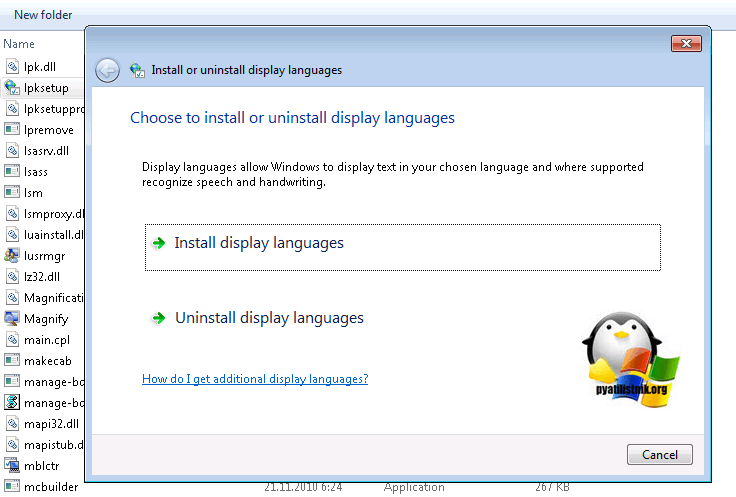
Task: Click the green arrow beside Uninstall display languages
Action: pyautogui.click(x=159, y=318)
